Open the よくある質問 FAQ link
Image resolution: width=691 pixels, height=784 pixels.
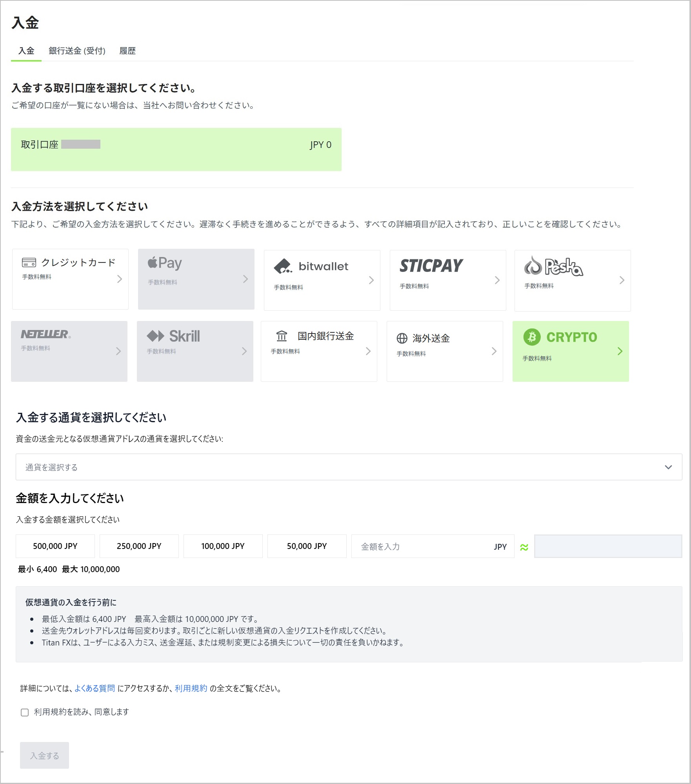[95, 688]
